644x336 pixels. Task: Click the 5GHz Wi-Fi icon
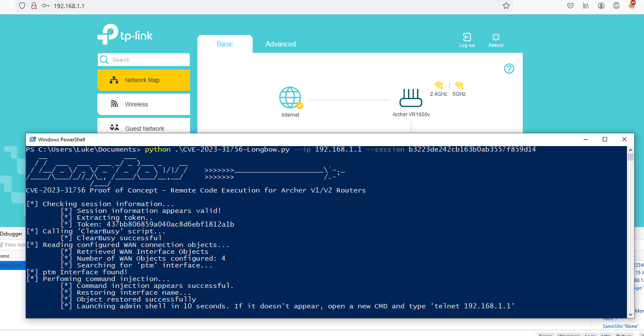[459, 85]
